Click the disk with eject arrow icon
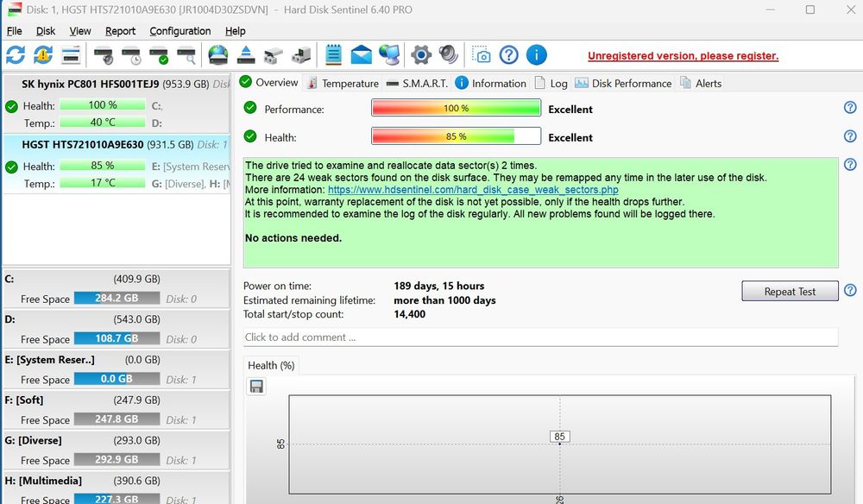This screenshot has height=504, width=863. 245,55
